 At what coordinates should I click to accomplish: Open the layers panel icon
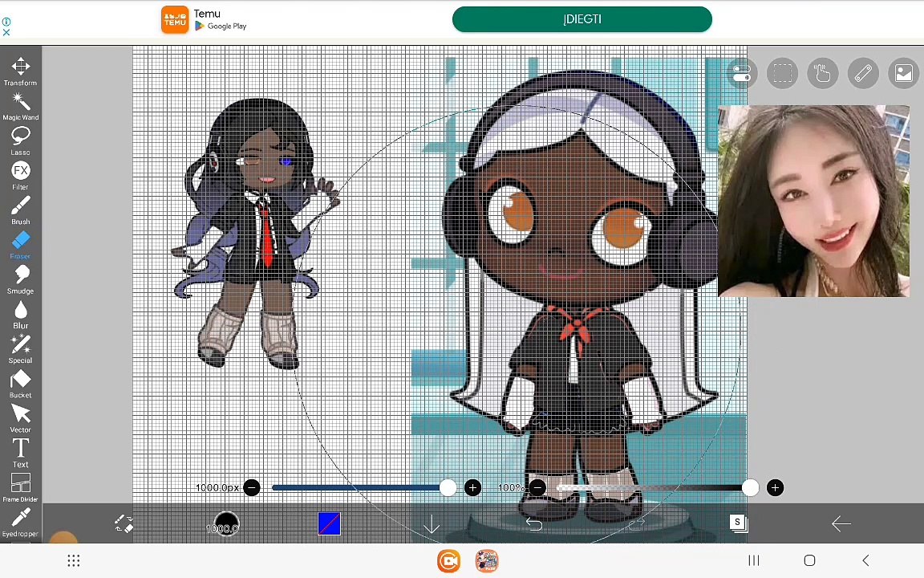[739, 523]
